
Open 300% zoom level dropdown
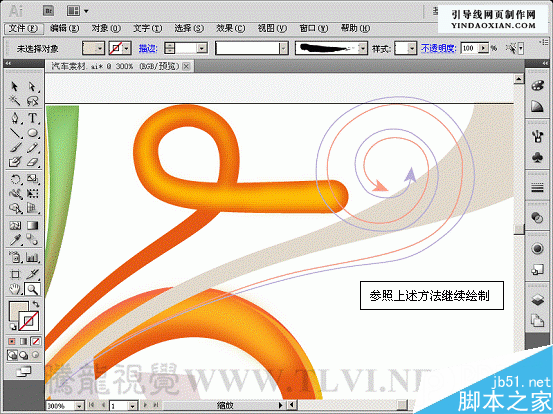pos(79,406)
